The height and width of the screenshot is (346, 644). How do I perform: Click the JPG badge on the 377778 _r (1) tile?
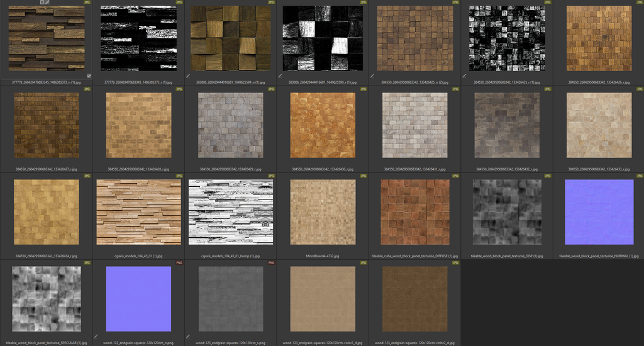(x=179, y=3)
